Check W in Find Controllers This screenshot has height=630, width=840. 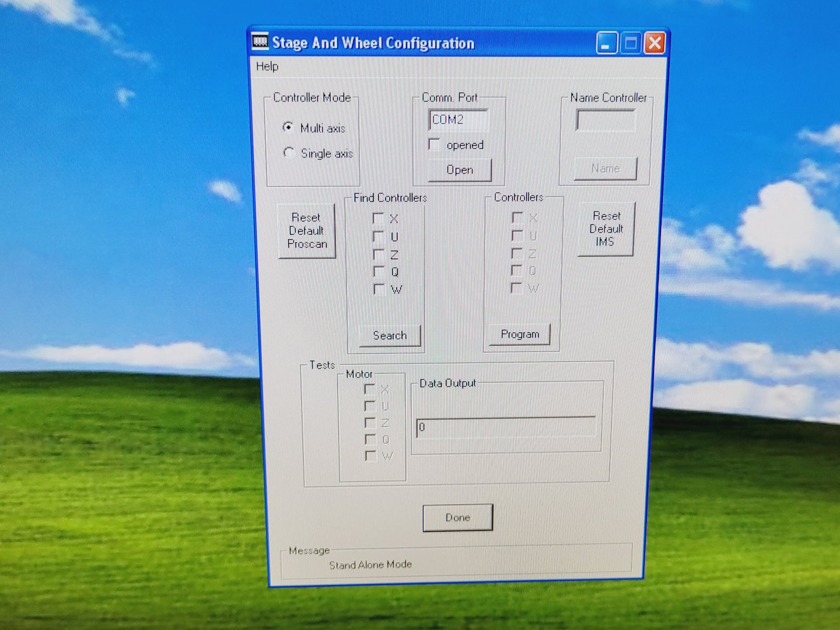click(379, 289)
